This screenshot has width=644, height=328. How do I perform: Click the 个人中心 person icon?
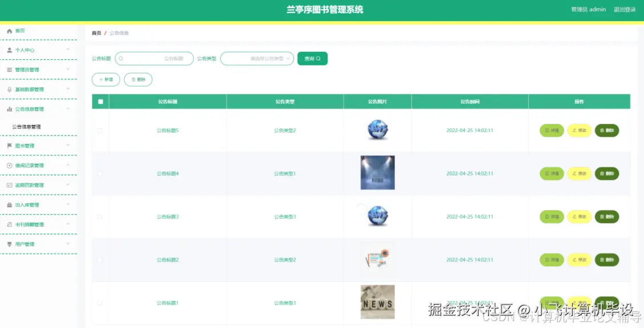(9, 50)
